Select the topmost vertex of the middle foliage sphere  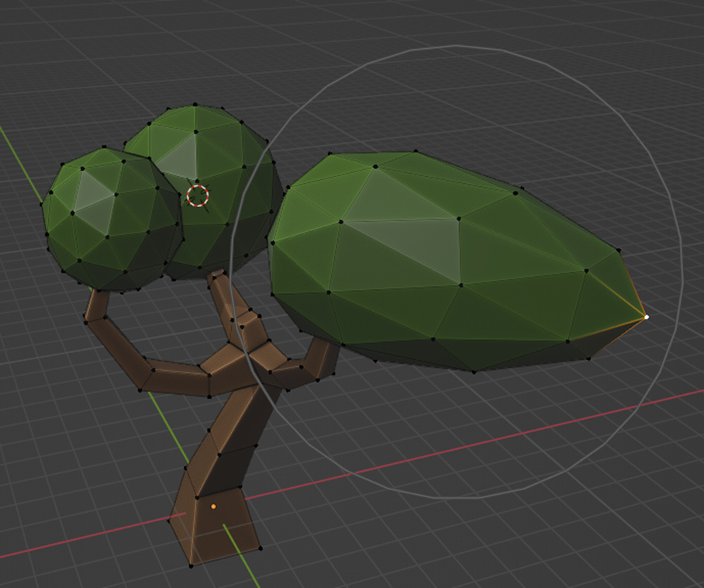pyautogui.click(x=195, y=105)
